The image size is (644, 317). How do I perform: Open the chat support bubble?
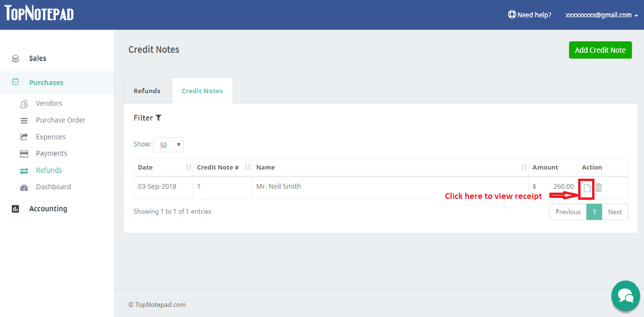tap(625, 295)
